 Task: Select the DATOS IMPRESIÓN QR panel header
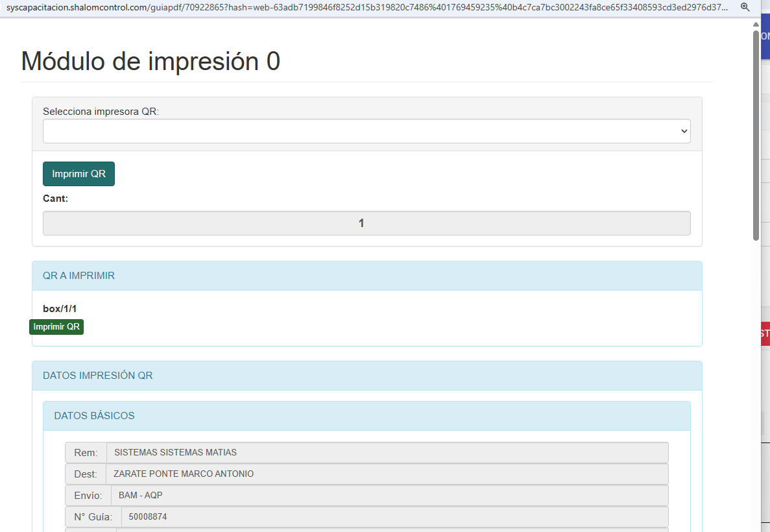367,376
